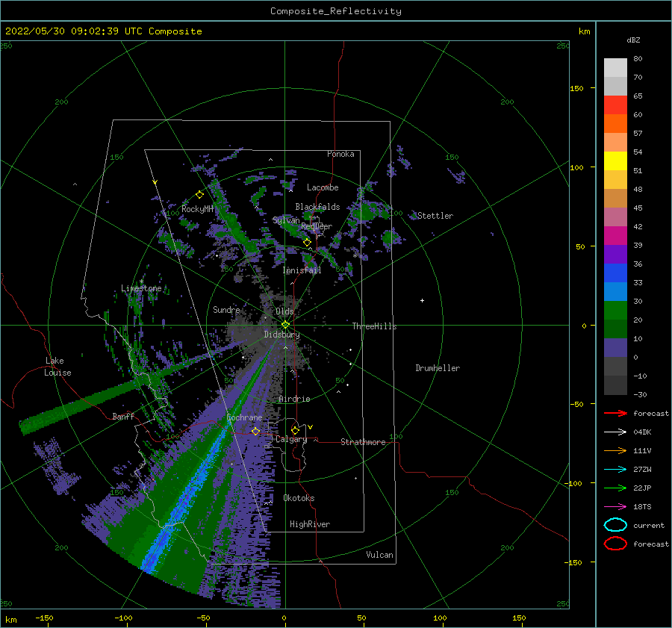Click the cyan current ellipse icon
Image resolution: width=672 pixels, height=628 pixels.
point(615,525)
